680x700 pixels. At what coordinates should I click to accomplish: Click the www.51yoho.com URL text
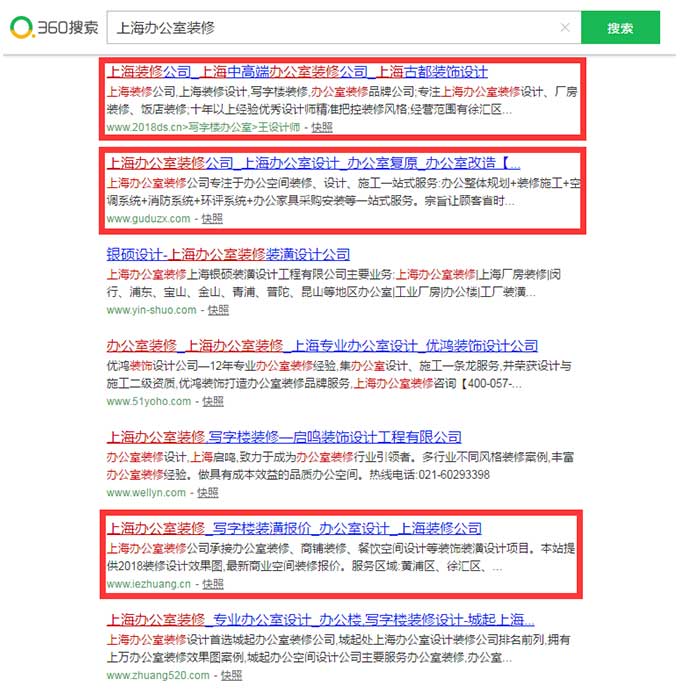(149, 401)
